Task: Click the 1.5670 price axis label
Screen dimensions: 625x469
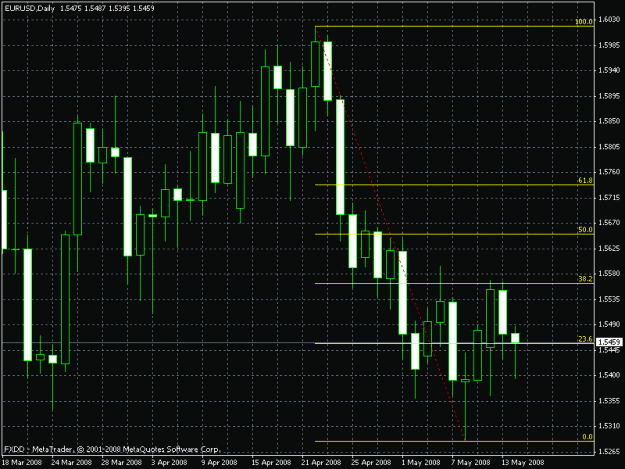Action: tap(609, 222)
